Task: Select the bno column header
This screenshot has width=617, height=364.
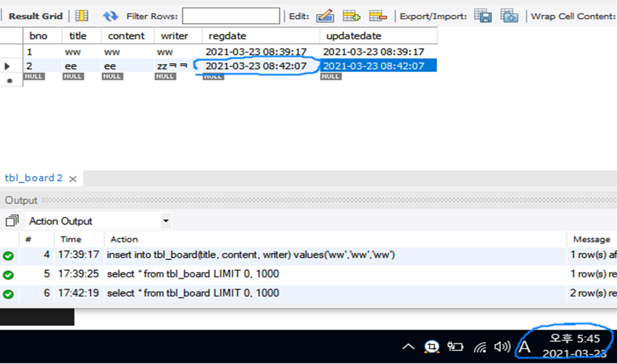Action: pos(43,35)
